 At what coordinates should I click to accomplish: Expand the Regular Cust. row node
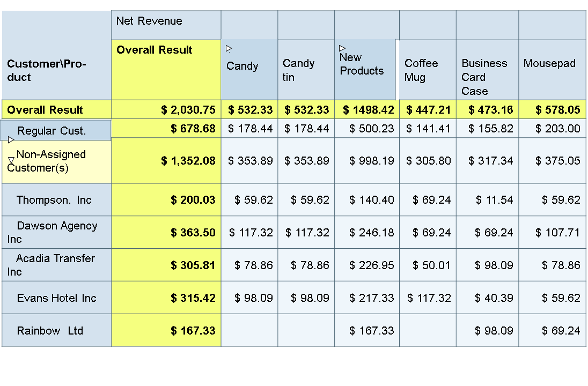tap(11, 139)
